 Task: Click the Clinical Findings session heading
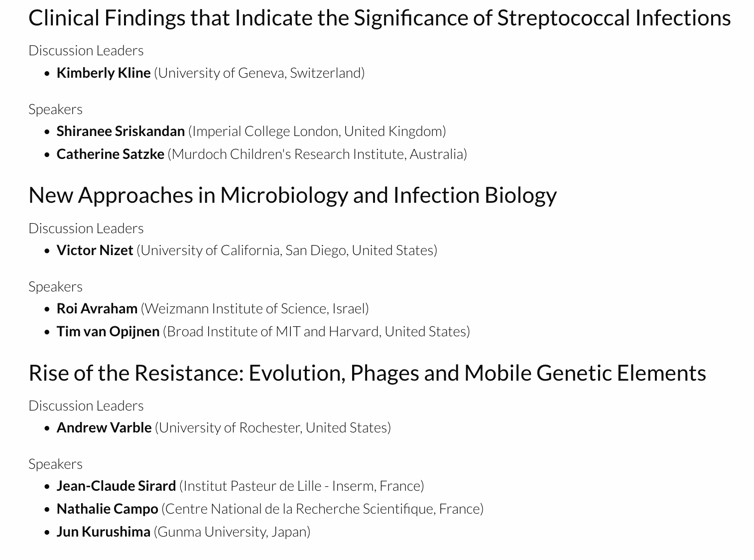click(379, 18)
